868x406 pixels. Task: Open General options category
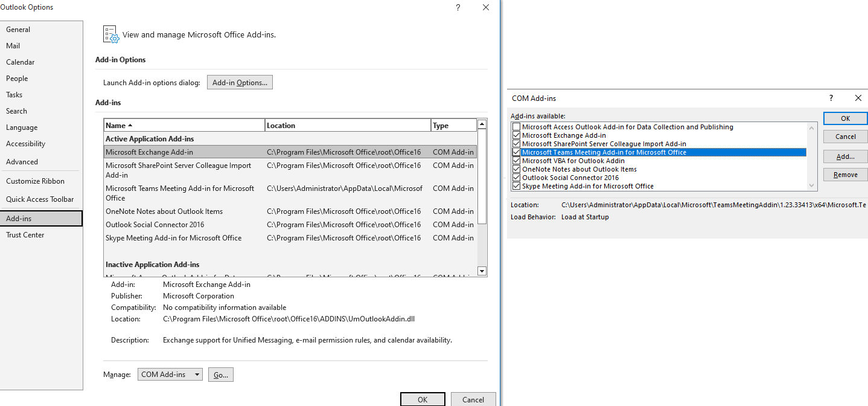coord(41,30)
